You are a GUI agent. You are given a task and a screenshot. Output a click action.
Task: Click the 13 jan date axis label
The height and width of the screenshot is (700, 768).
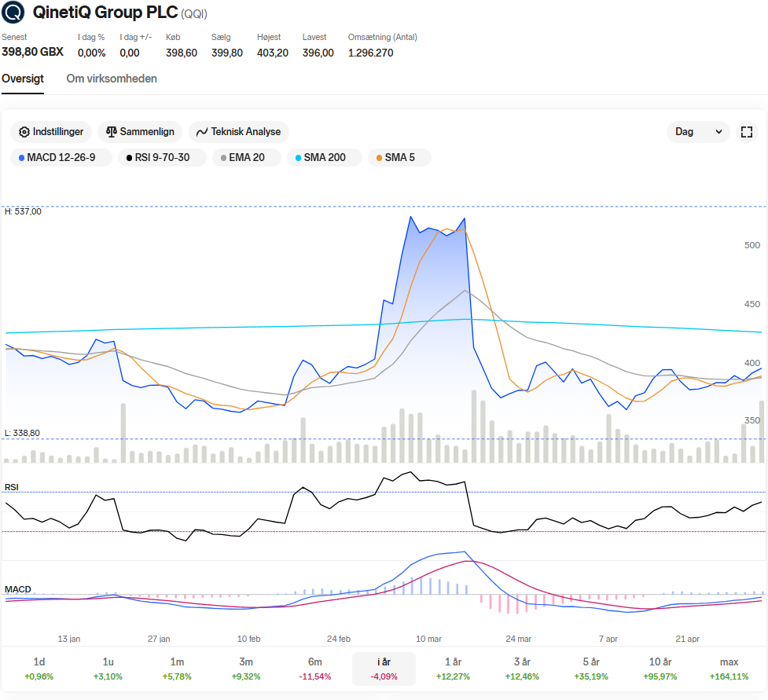(x=69, y=639)
